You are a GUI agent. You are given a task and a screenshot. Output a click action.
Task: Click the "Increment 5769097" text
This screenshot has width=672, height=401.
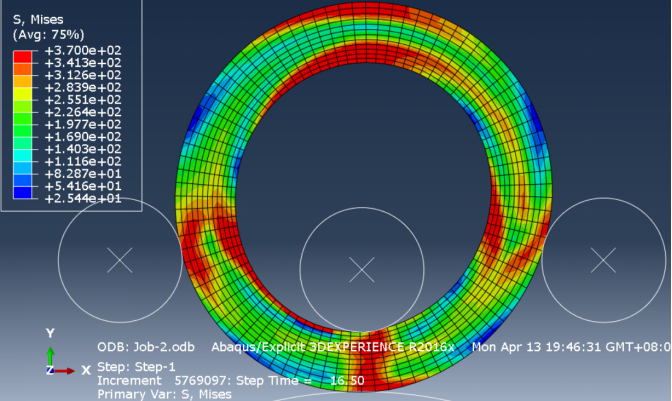coord(165,381)
